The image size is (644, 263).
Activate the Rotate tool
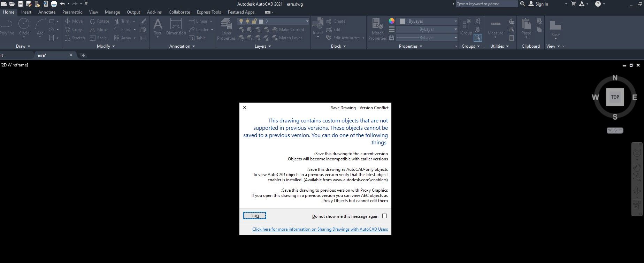(99, 21)
